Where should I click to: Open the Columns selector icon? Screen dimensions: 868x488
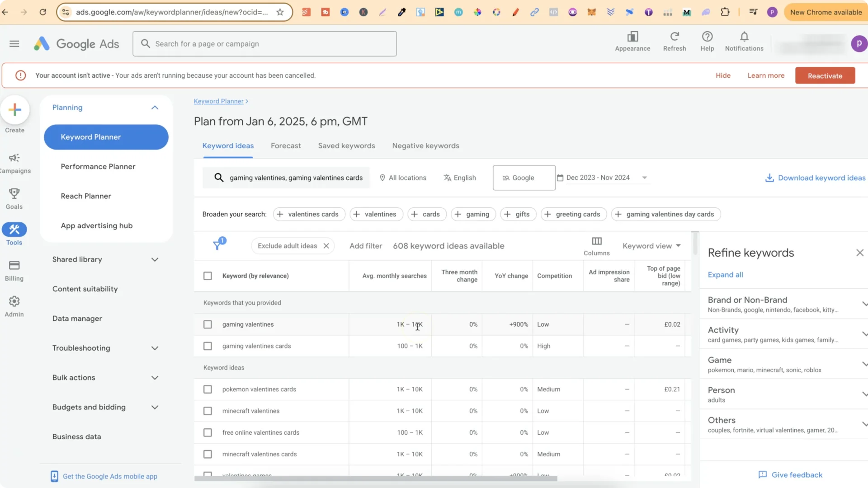[596, 241]
